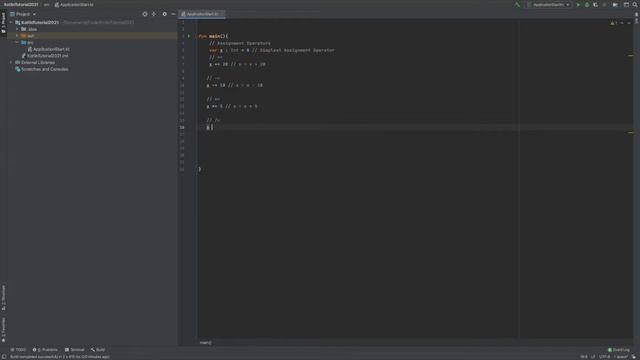Image resolution: width=640 pixels, height=360 pixels.
Task: Switch to the ApplicationStart.kt editor tab
Action: (x=202, y=14)
